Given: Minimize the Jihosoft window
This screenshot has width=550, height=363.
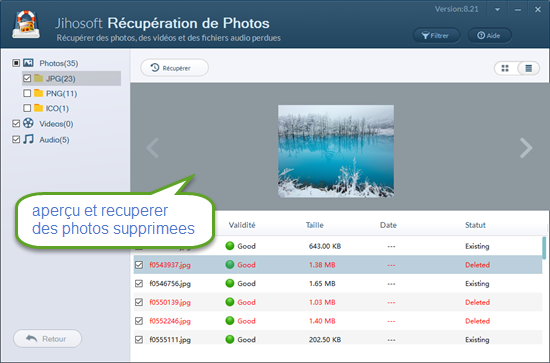Looking at the screenshot, I should pyautogui.click(x=518, y=10).
